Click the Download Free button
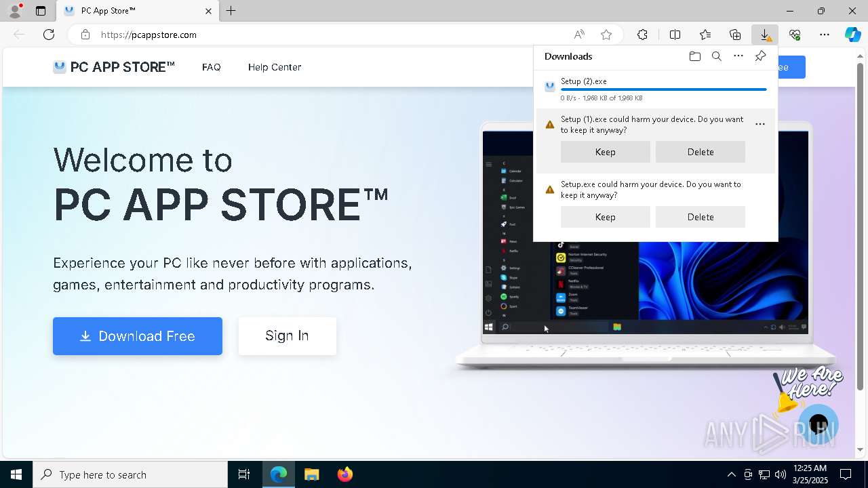The width and height of the screenshot is (868, 488). coord(138,336)
